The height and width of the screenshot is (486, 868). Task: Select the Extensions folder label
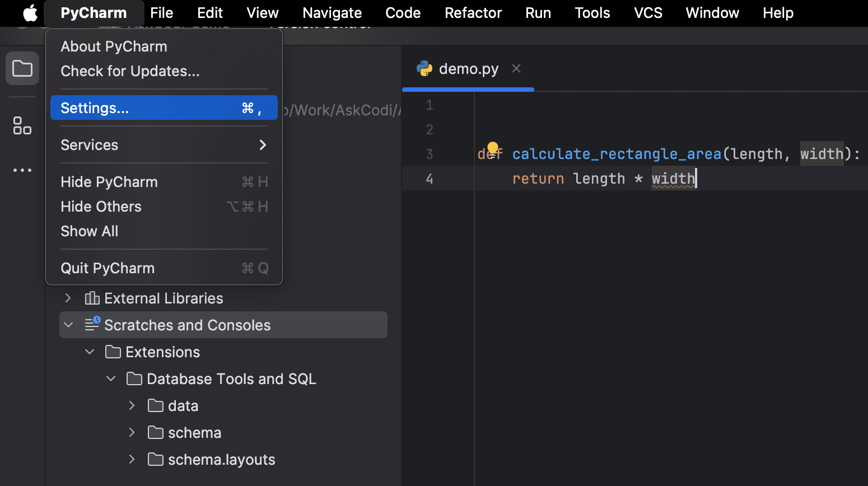click(x=162, y=352)
